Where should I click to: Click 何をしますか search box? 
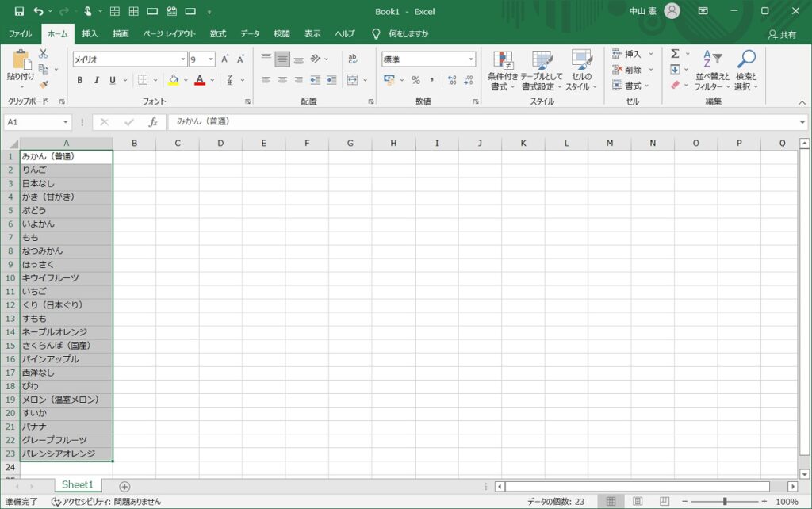pyautogui.click(x=408, y=33)
